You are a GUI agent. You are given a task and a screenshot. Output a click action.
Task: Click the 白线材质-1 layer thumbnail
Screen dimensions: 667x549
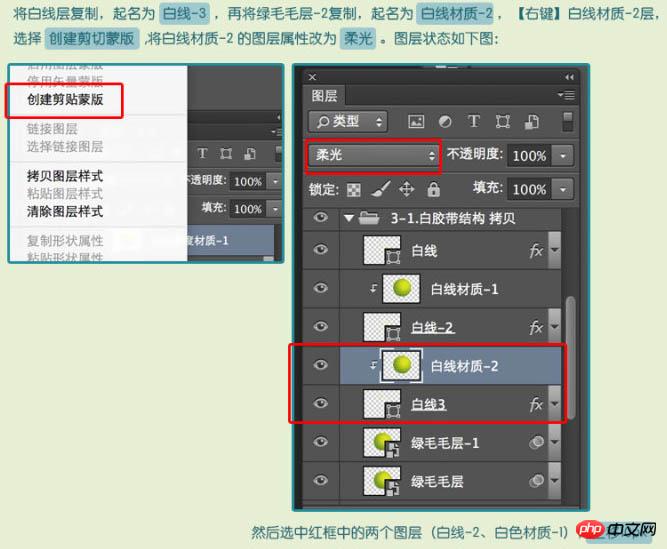tap(402, 288)
